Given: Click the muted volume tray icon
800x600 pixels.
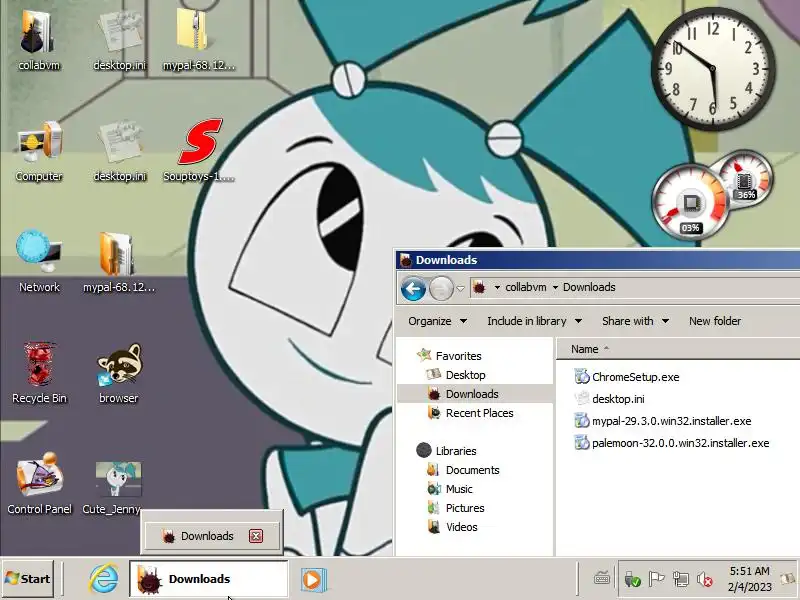Looking at the screenshot, I should pos(705,579).
